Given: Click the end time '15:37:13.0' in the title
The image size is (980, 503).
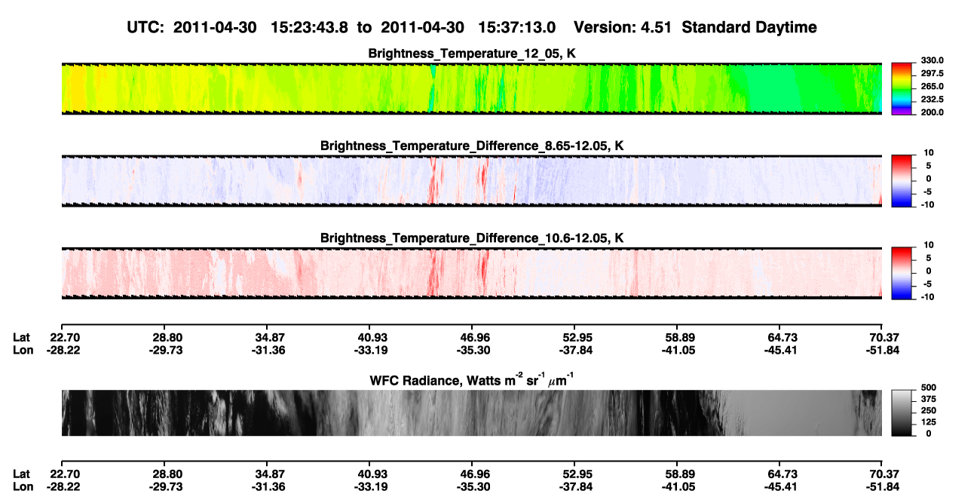Looking at the screenshot, I should tap(517, 27).
